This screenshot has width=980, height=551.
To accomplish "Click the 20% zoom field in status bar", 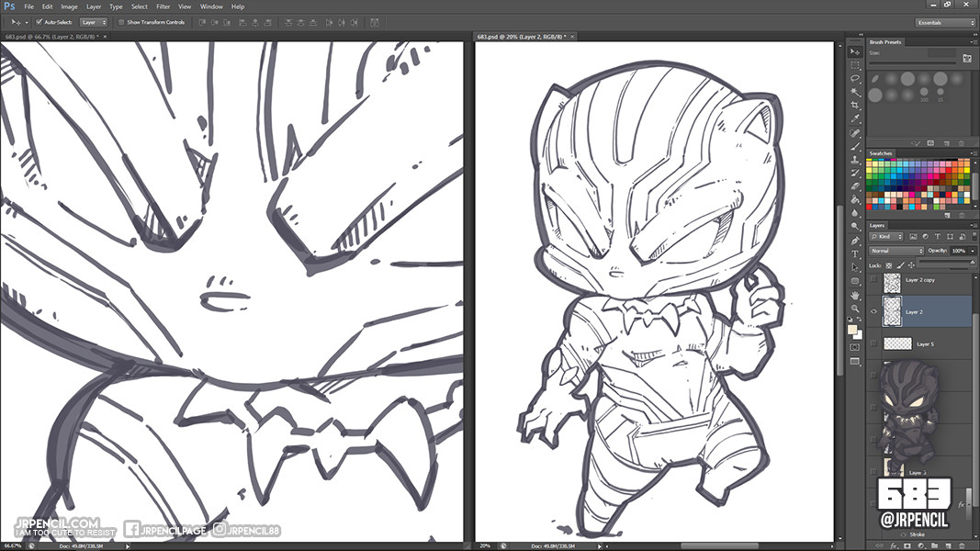I will pos(485,546).
